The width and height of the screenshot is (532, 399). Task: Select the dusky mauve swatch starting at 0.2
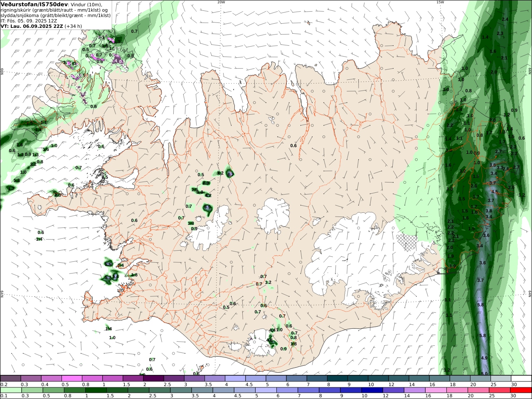(x=10, y=379)
